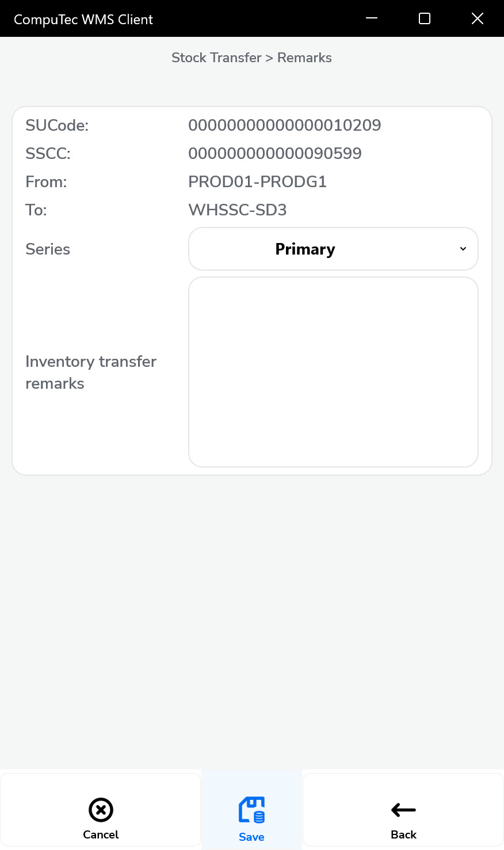Click the Cancel button
This screenshot has height=850, width=504.
pos(101,818)
